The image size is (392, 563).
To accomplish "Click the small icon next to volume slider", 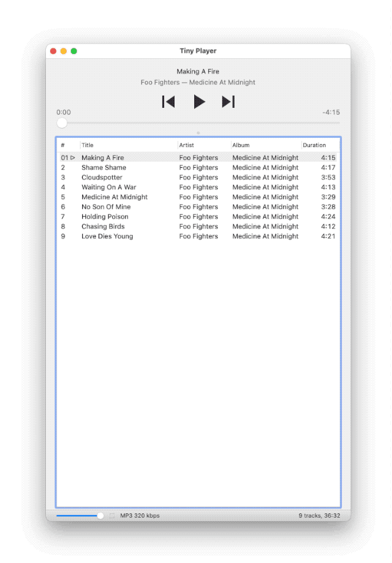I will coord(112,516).
